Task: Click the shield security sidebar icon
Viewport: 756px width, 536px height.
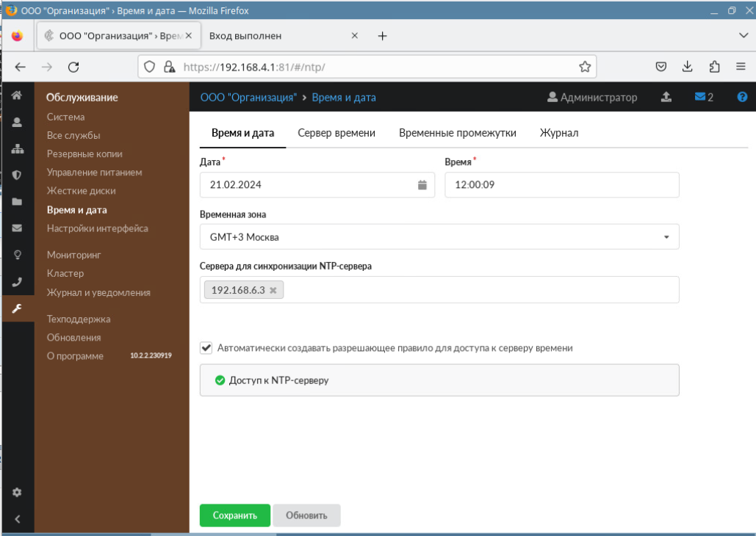Action: coord(17,175)
